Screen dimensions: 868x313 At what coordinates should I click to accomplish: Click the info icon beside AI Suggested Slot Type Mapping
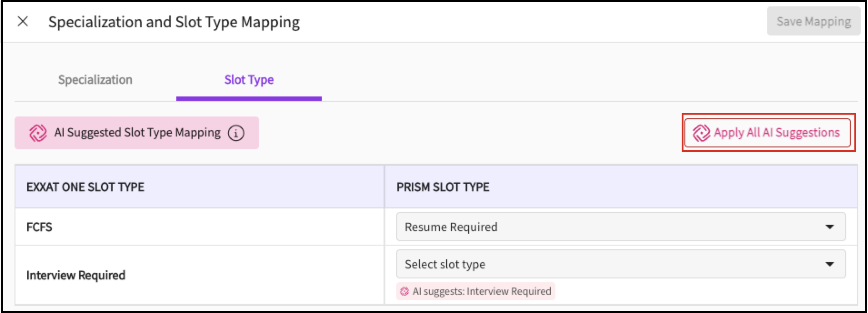click(236, 133)
